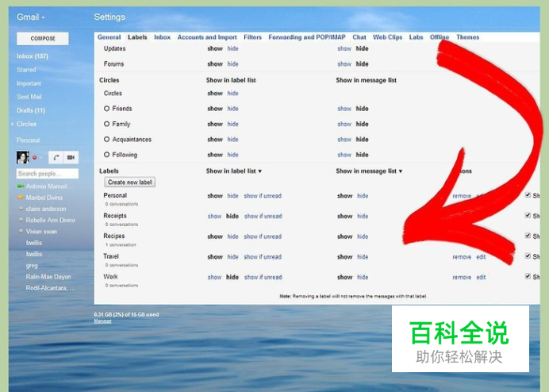Click remove for the Personal label
The height and width of the screenshot is (392, 549).
(462, 196)
